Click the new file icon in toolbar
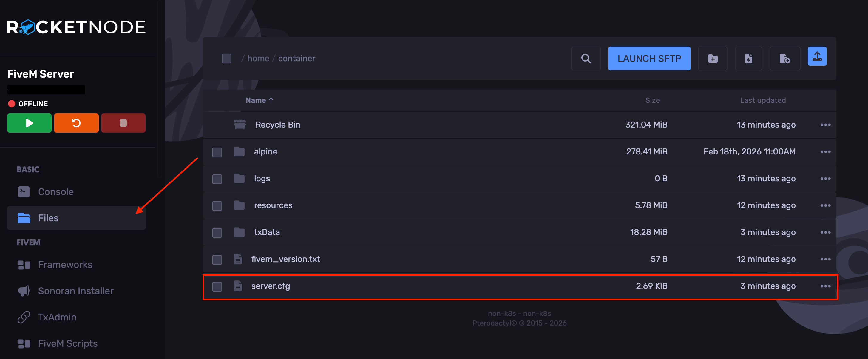This screenshot has height=359, width=868. click(x=784, y=58)
